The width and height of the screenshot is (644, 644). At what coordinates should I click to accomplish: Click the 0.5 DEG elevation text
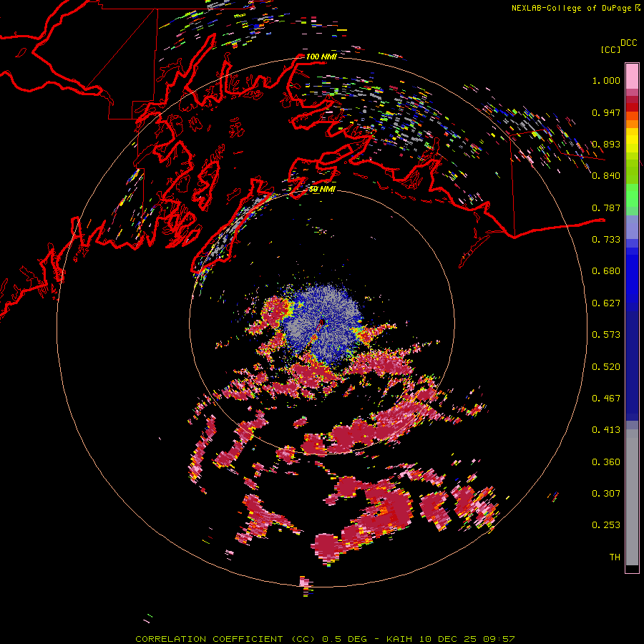(344, 639)
